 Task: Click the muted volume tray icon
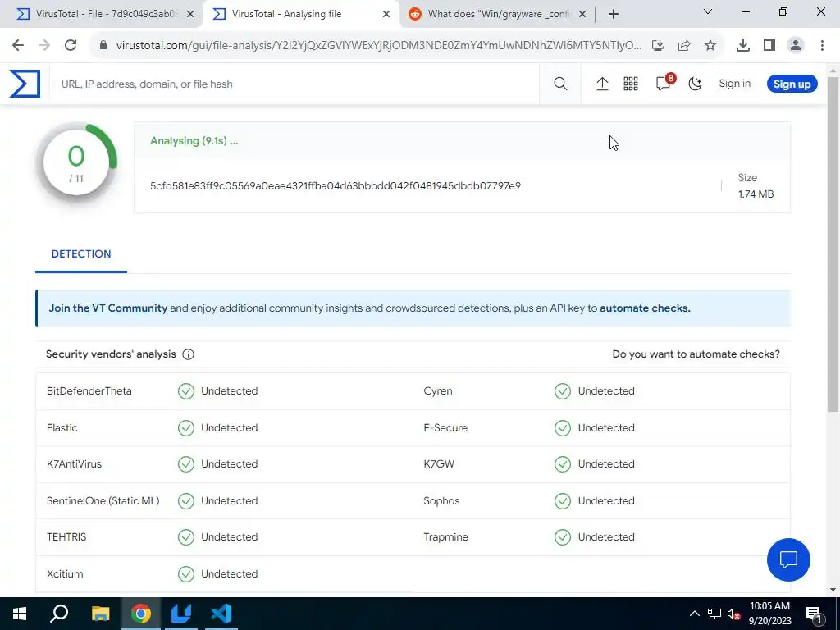click(734, 614)
